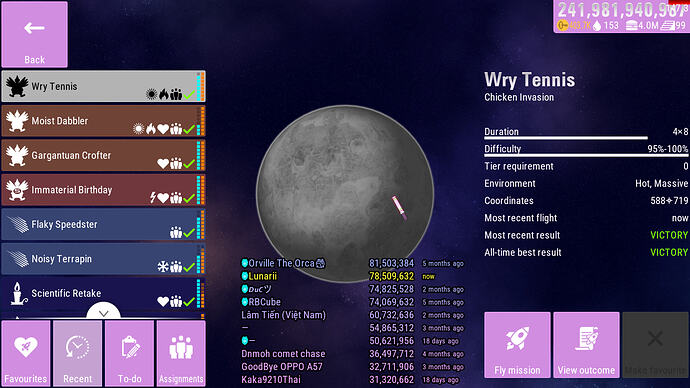The height and width of the screenshot is (388, 690).
Task: Click the Fly mission button
Action: click(x=517, y=345)
